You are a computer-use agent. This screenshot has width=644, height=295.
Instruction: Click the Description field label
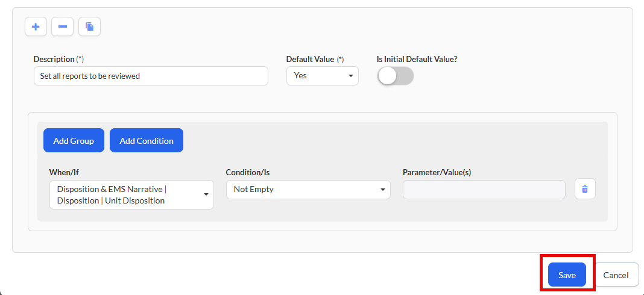(x=54, y=60)
